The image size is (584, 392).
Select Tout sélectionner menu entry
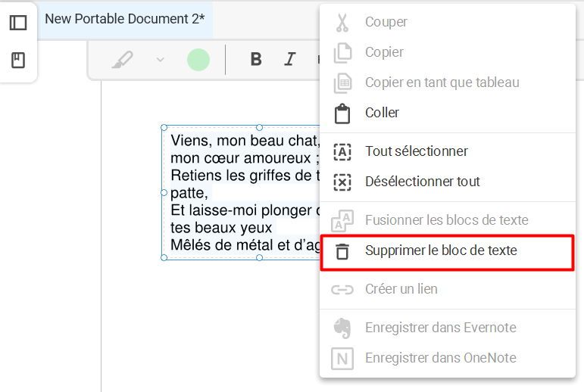(416, 151)
